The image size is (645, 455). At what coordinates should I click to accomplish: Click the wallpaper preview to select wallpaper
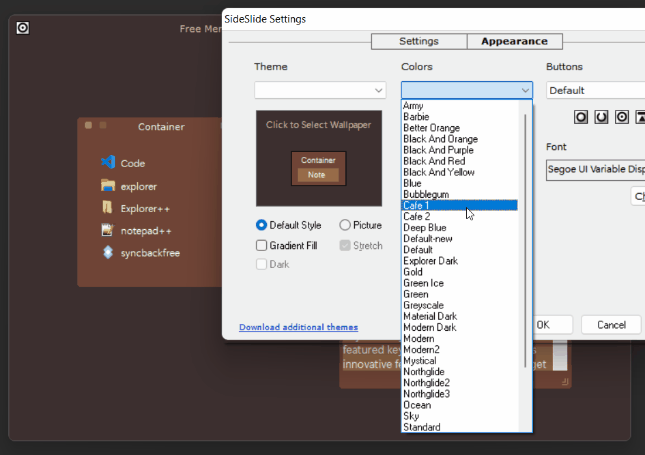click(318, 160)
